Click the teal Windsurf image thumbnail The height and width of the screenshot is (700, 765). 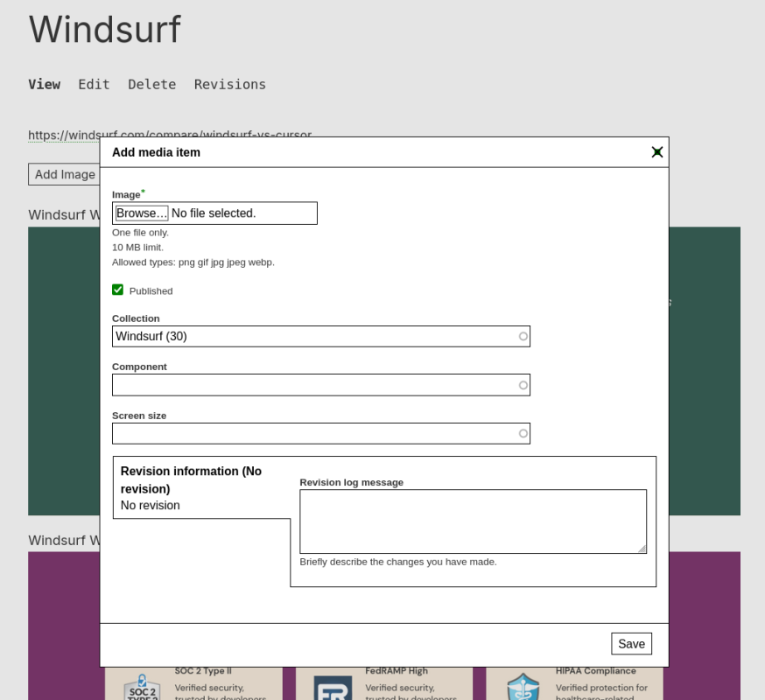[x=63, y=367]
